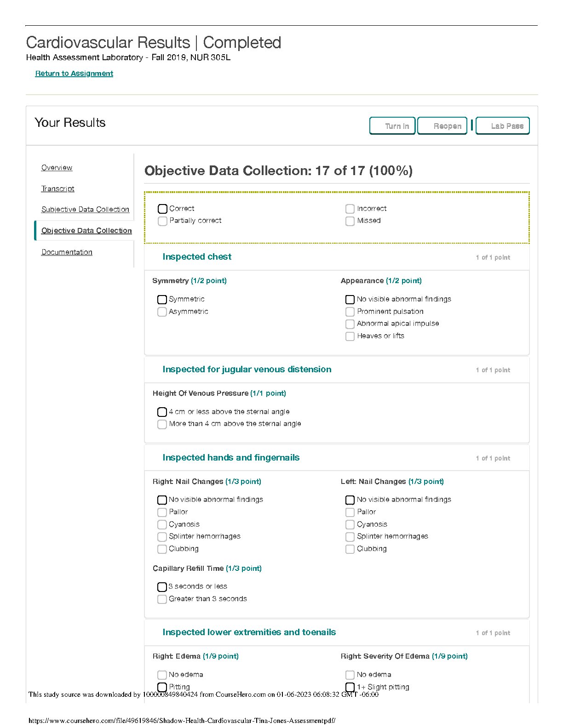563x728 pixels.
Task: Click the Lab Pass button
Action: click(x=502, y=126)
